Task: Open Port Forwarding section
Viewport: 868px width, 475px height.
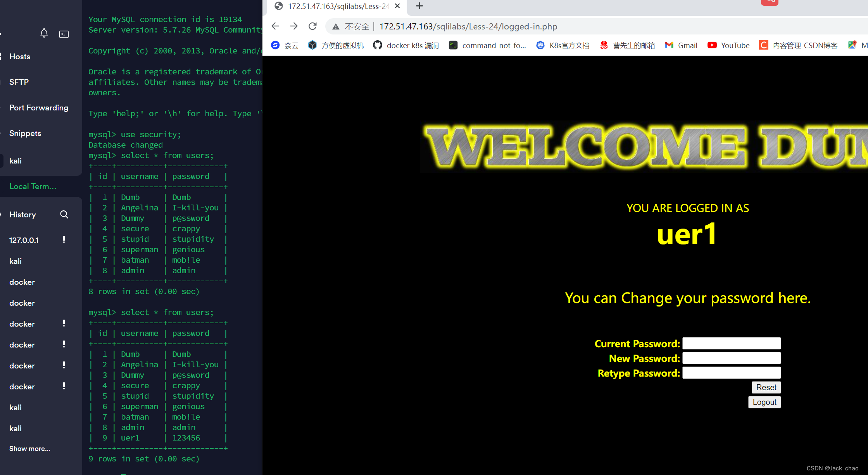Action: 39,108
